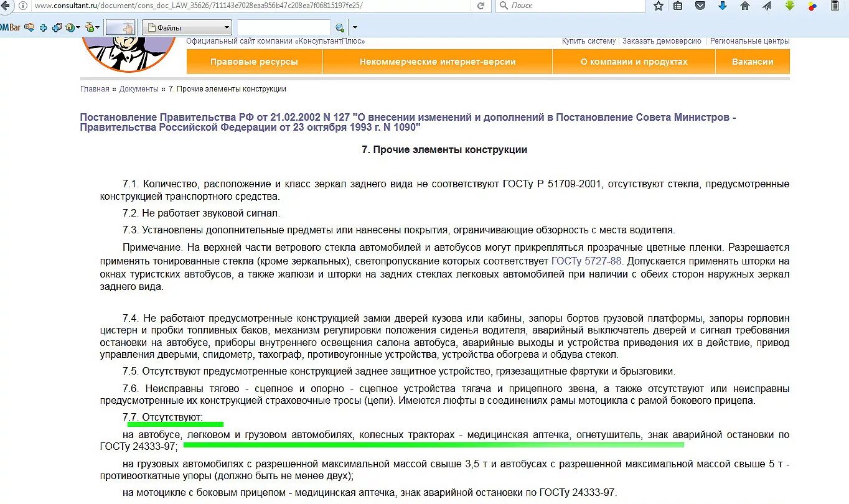Image resolution: width=849 pixels, height=504 pixels.
Task: Click the paragraph starting '7.3. Установлены дополнительные предметы'
Action: click(x=398, y=230)
